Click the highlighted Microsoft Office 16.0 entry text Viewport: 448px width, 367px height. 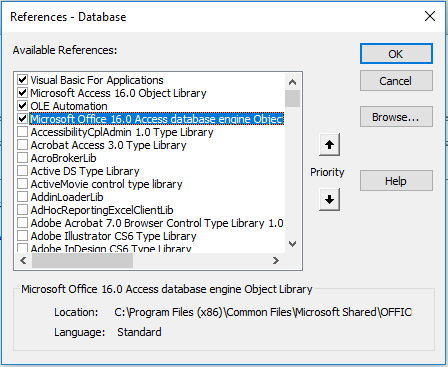(157, 119)
